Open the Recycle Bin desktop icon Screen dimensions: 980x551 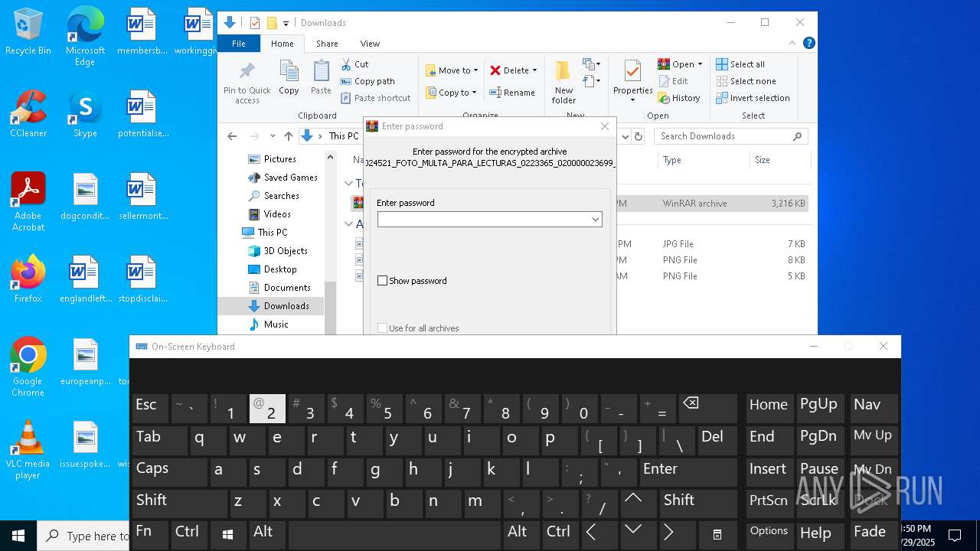tap(28, 32)
